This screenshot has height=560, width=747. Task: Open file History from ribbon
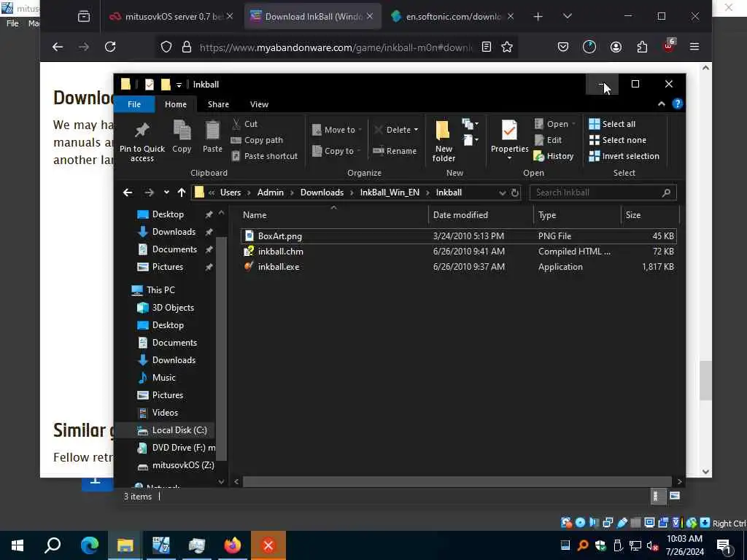(554, 156)
